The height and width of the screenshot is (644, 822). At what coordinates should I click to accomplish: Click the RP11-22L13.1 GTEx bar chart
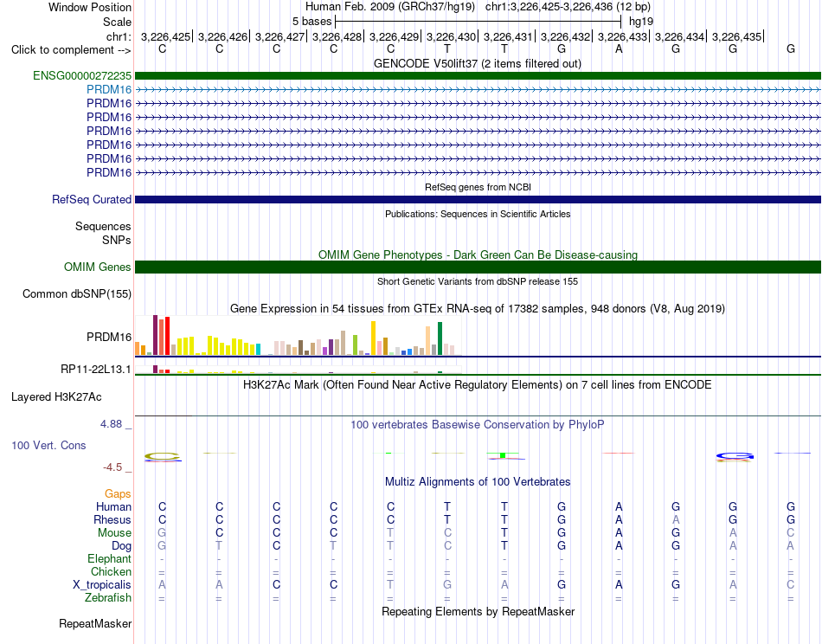coord(298,370)
